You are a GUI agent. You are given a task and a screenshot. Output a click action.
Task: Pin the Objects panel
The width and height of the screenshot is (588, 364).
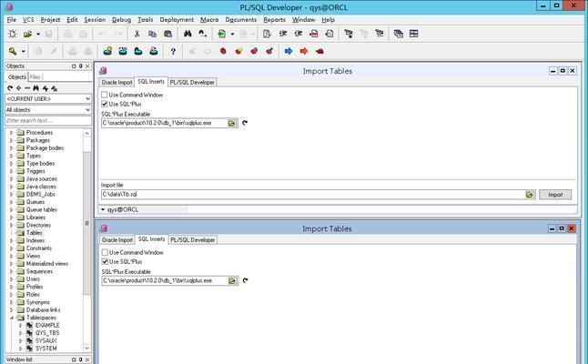point(81,66)
